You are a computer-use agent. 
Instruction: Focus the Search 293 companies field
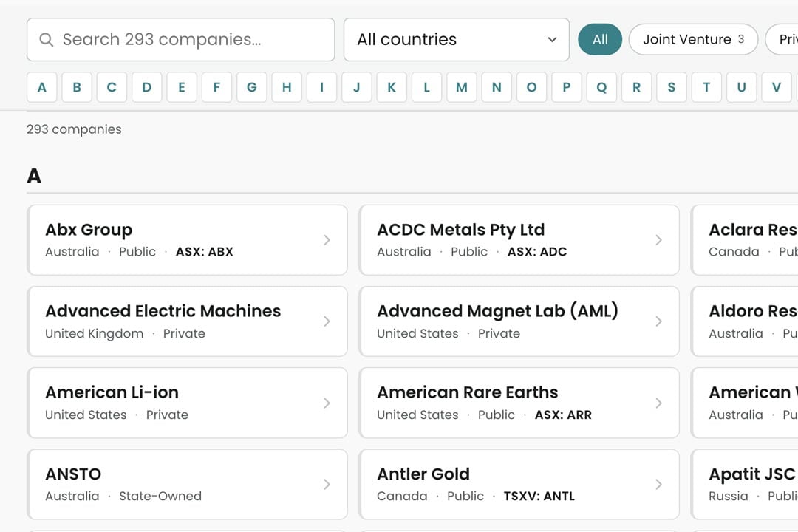[x=181, y=40]
